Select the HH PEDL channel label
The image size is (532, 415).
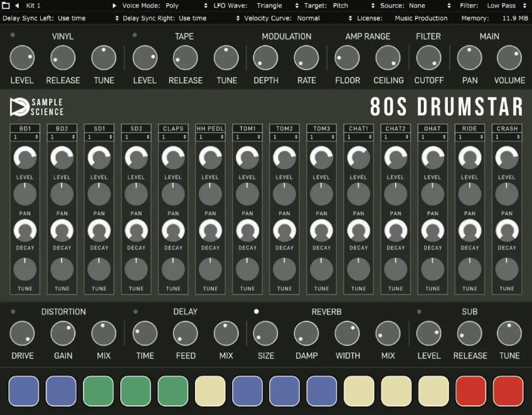(x=210, y=129)
